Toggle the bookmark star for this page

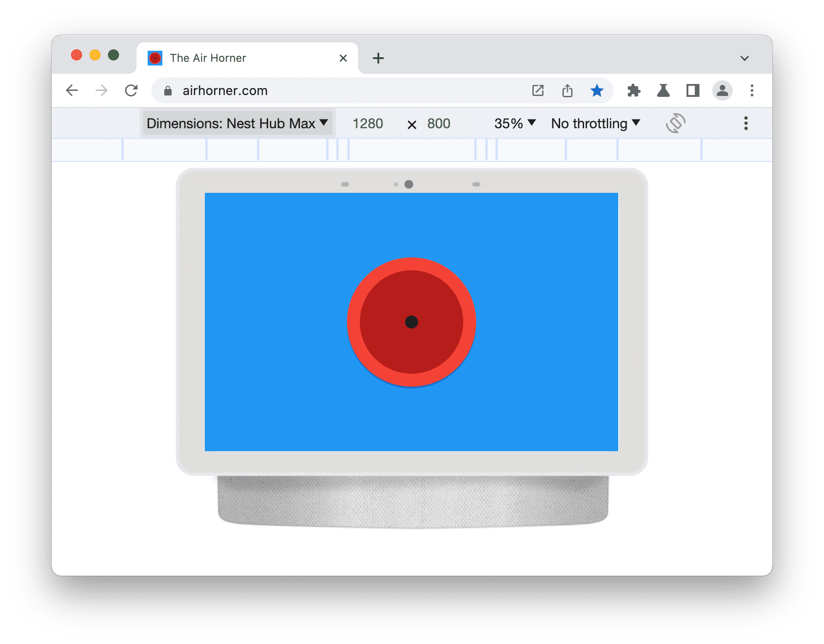(x=597, y=90)
